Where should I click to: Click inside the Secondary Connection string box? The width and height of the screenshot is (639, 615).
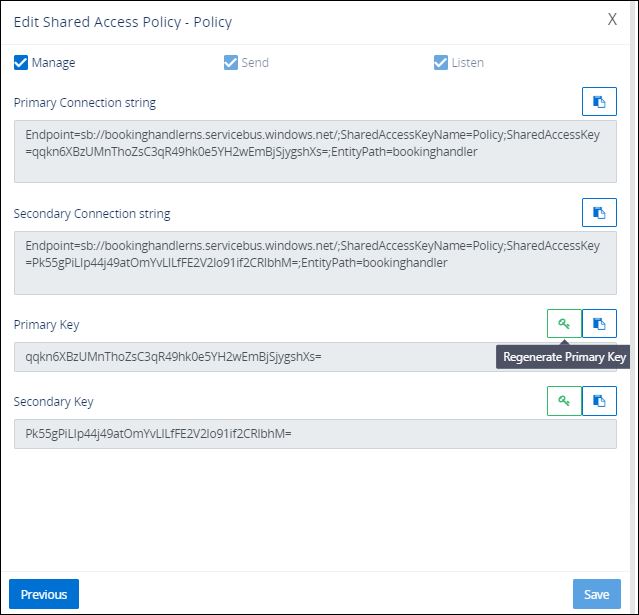315,263
